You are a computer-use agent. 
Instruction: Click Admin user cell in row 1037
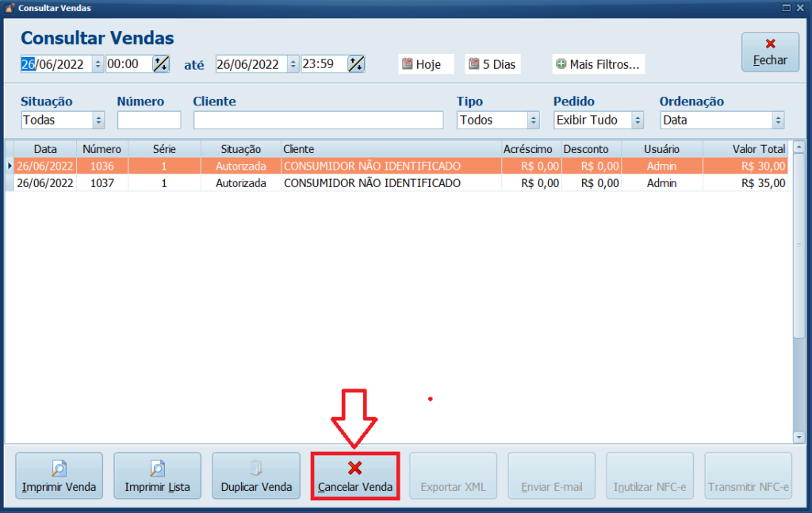(x=662, y=183)
